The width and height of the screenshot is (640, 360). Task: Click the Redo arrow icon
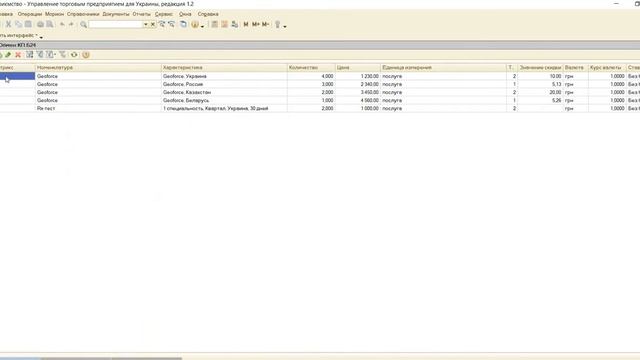click(x=71, y=24)
